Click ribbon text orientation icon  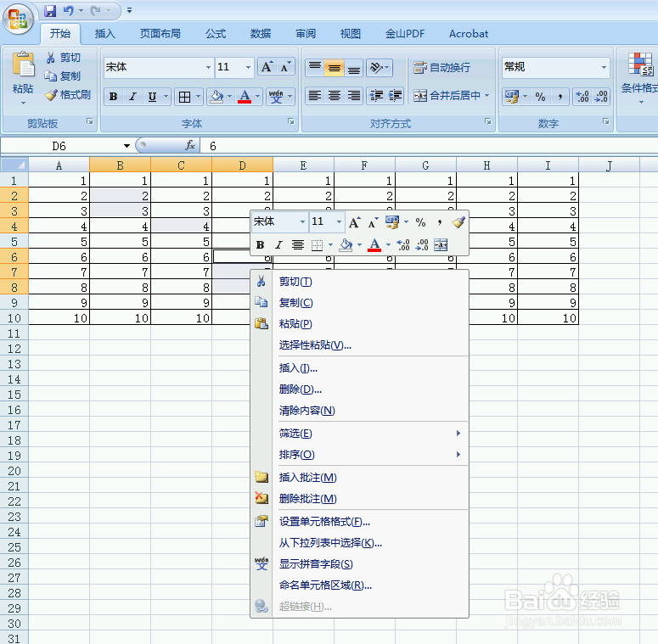pyautogui.click(x=376, y=67)
